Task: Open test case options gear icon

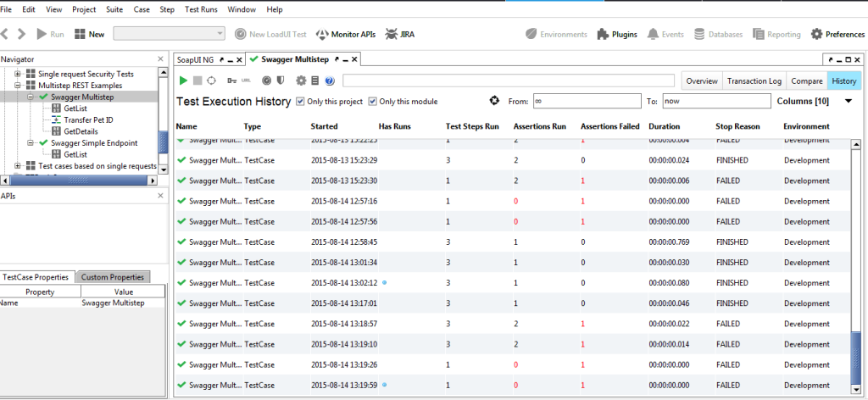Action: coord(301,81)
